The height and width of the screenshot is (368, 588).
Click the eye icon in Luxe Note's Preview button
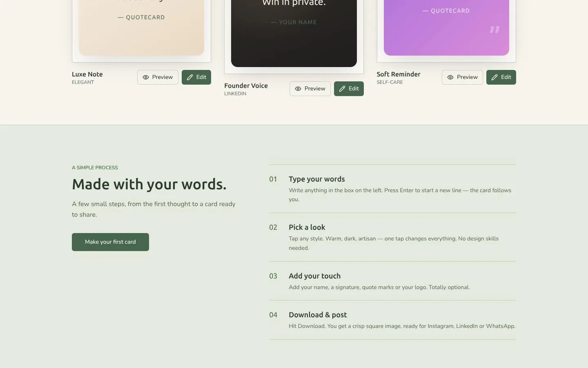pos(146,77)
